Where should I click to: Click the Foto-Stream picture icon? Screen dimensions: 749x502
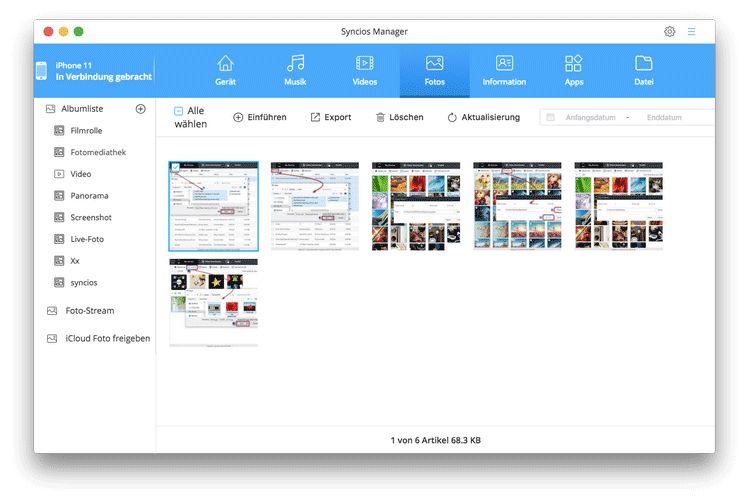click(52, 311)
